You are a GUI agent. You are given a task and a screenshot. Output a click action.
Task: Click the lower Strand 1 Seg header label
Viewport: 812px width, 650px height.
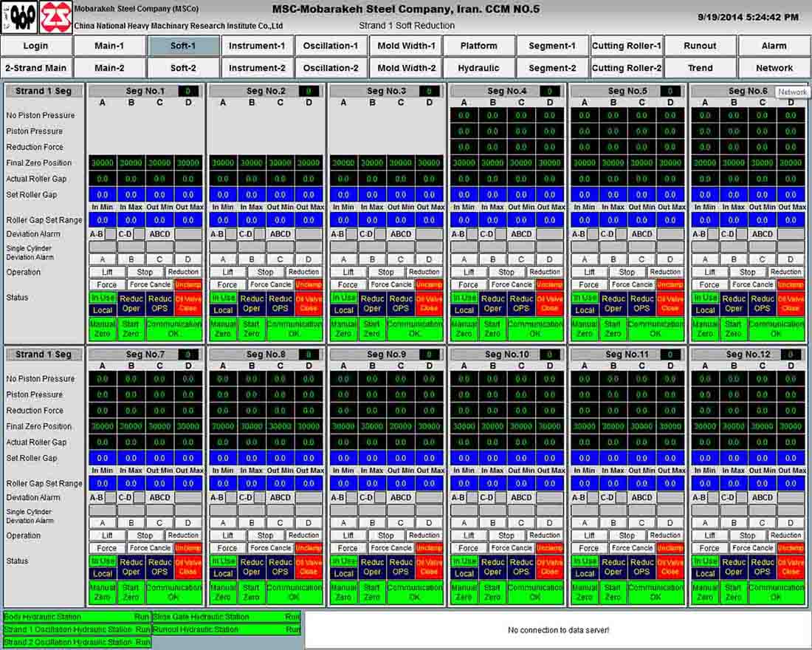pos(44,355)
